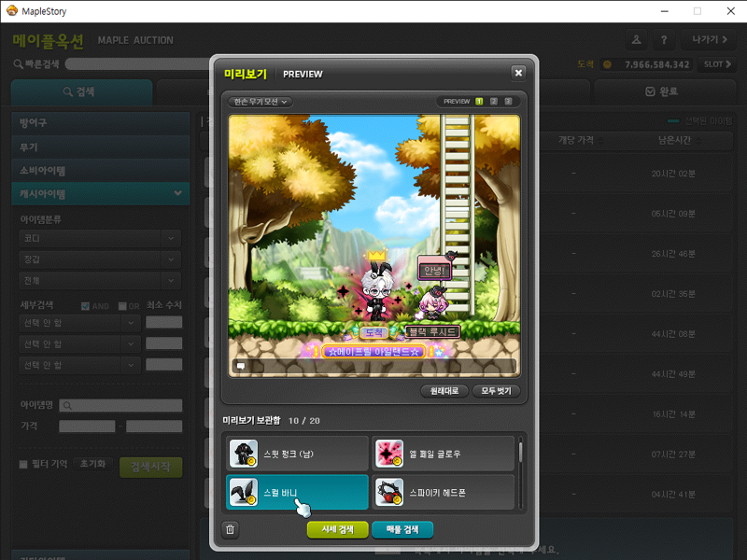Click the trash can delete icon
This screenshot has width=747, height=560.
point(230,529)
